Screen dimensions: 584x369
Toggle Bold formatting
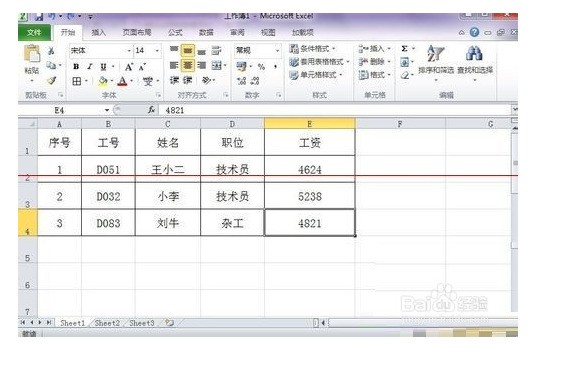[x=76, y=67]
